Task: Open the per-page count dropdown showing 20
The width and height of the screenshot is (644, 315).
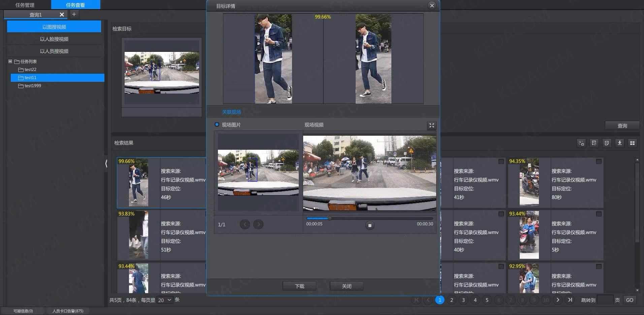Action: [165, 300]
